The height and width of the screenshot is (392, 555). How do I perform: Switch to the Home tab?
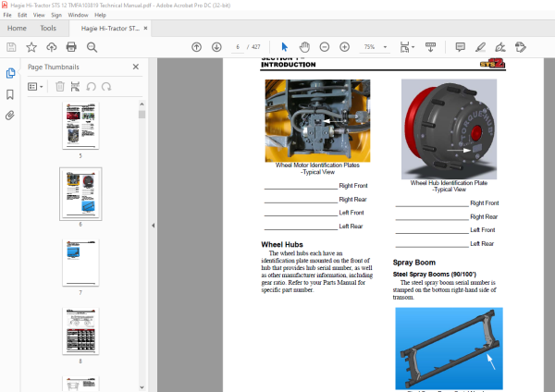tap(17, 29)
